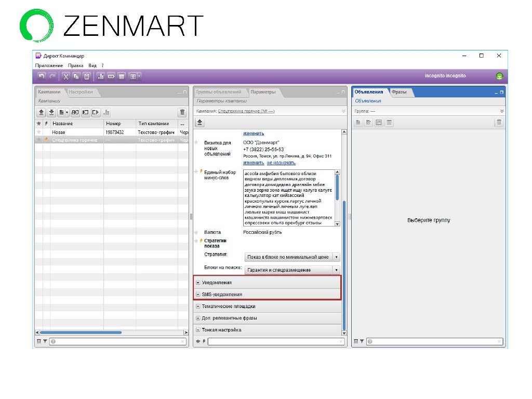Expand the Группа header chevron
Image resolution: width=532 pixels, height=399 pixels.
click(x=502, y=111)
